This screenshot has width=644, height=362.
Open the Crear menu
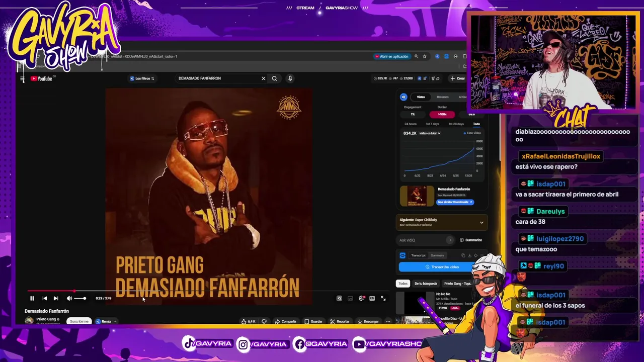(x=458, y=78)
